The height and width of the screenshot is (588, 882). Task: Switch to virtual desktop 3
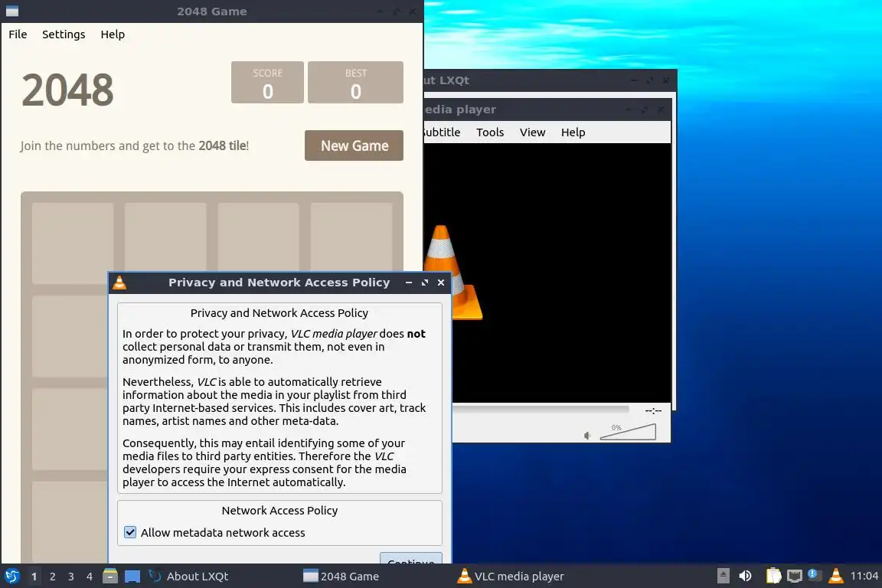[71, 577]
